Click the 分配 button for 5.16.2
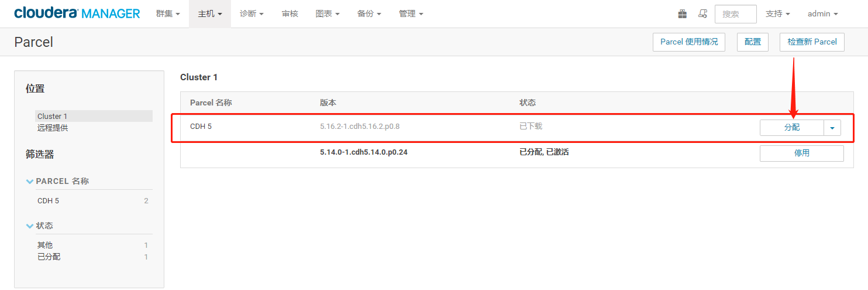868x290 pixels. point(792,128)
